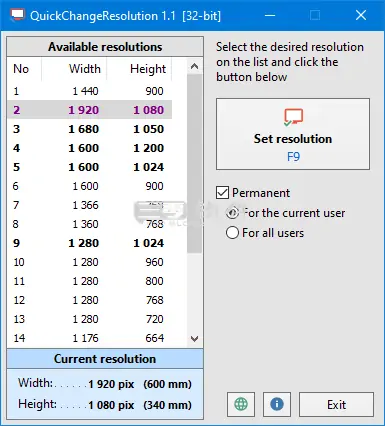Minimize the QuickChangeResolution window

click(270, 15)
